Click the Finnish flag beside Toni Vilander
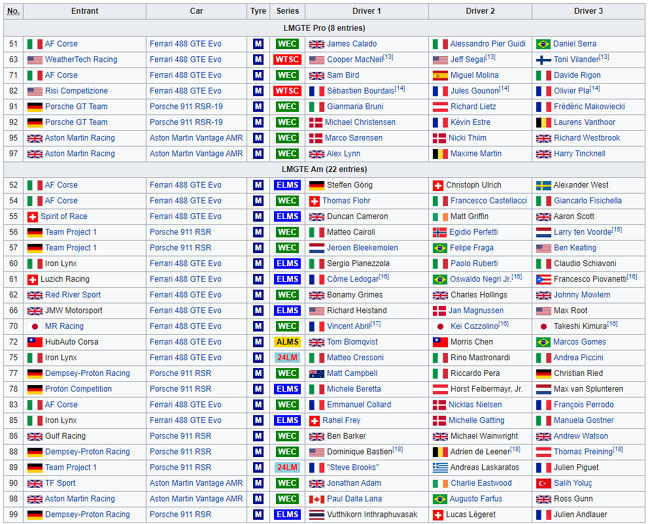This screenshot has height=524, width=650. (543, 60)
